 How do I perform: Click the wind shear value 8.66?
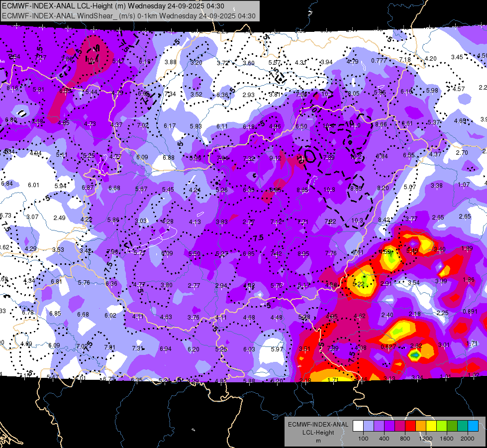point(381,124)
